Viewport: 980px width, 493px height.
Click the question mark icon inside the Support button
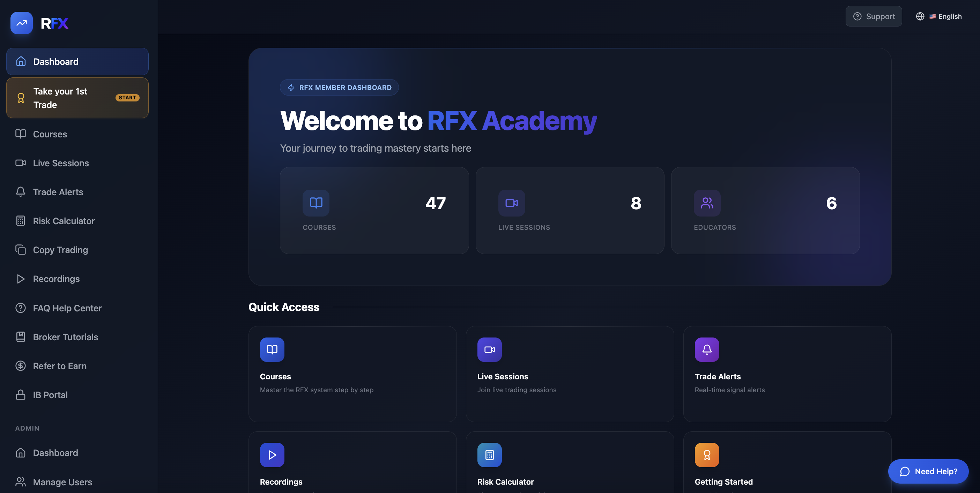(857, 16)
